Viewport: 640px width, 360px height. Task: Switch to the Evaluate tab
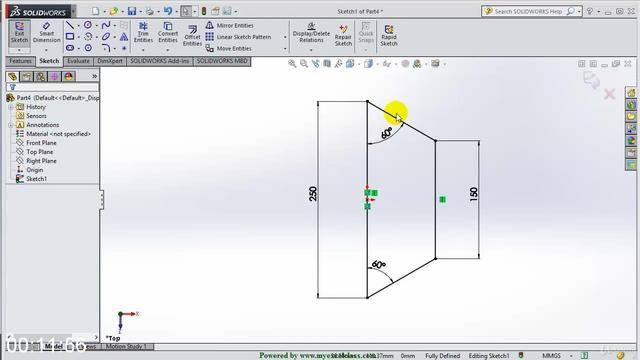[x=78, y=61]
